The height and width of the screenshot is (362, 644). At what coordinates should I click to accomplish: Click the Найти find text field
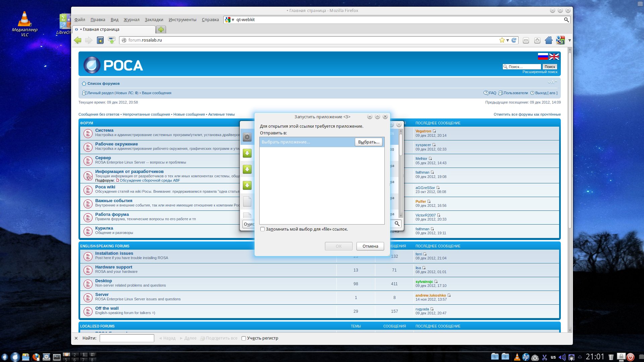click(127, 338)
